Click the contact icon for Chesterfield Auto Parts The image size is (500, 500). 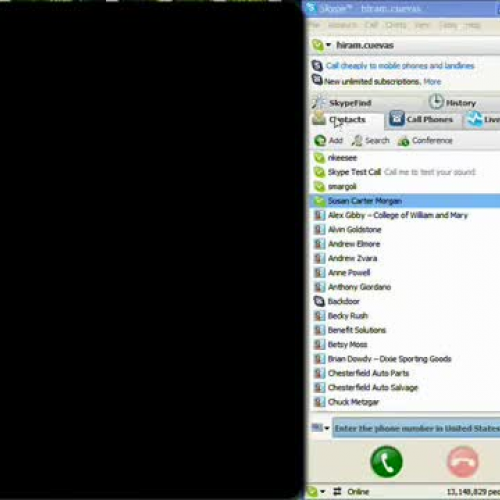point(319,373)
